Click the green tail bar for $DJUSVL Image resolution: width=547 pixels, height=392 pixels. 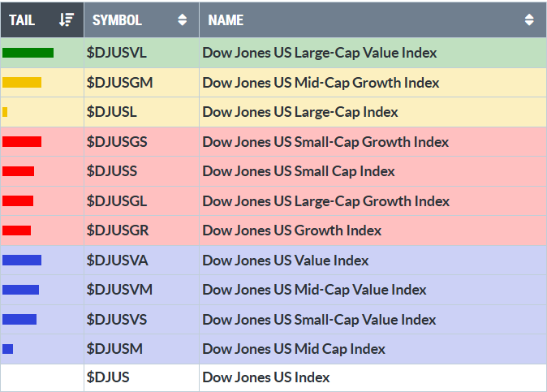click(x=28, y=53)
